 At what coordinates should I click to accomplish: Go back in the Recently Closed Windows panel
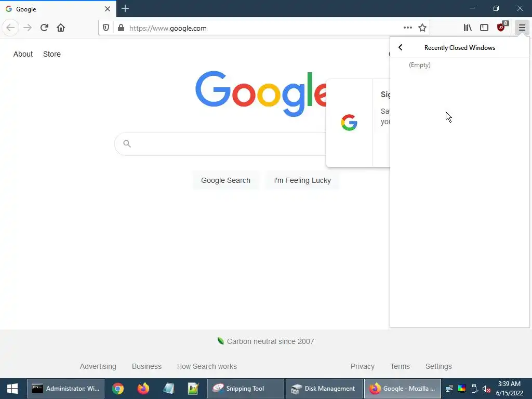(401, 47)
